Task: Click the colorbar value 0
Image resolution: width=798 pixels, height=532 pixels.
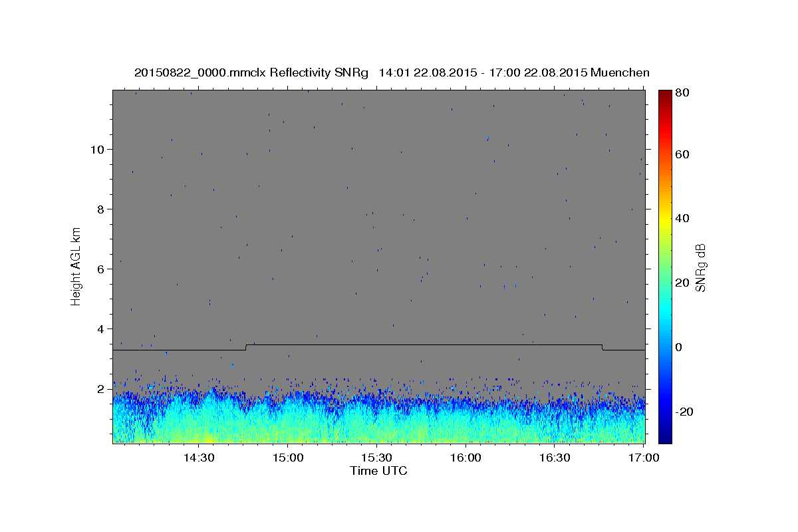Action: 679,347
